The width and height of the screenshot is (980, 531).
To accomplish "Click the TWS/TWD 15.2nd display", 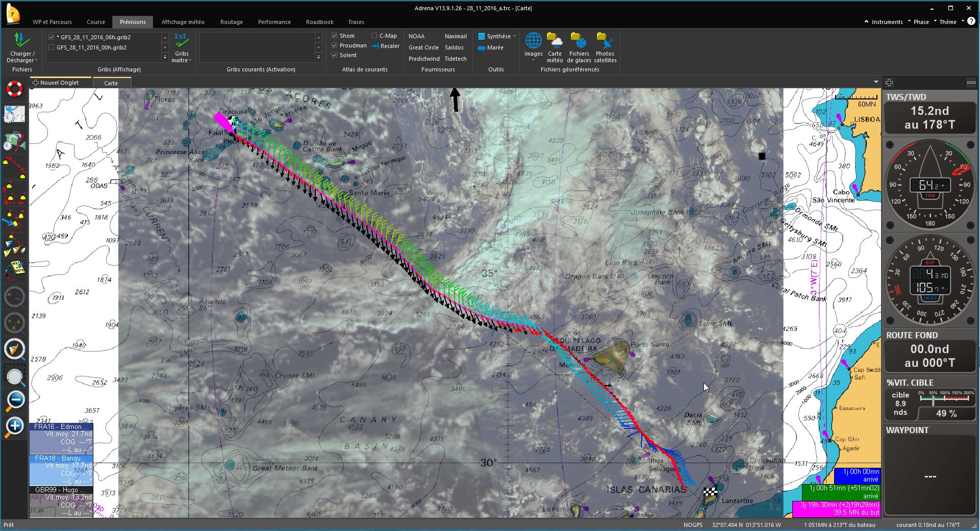I will 930,118.
